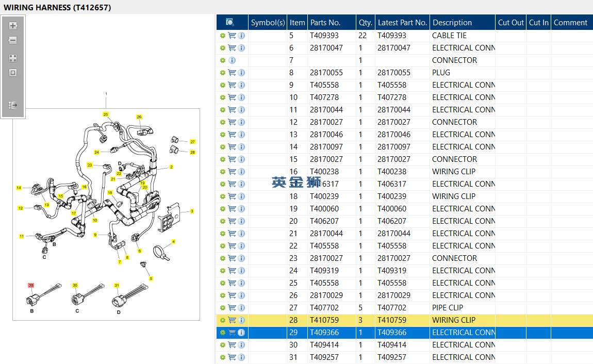Click the red highlighted callout 29
This screenshot has width=593, height=364.
[x=31, y=286]
